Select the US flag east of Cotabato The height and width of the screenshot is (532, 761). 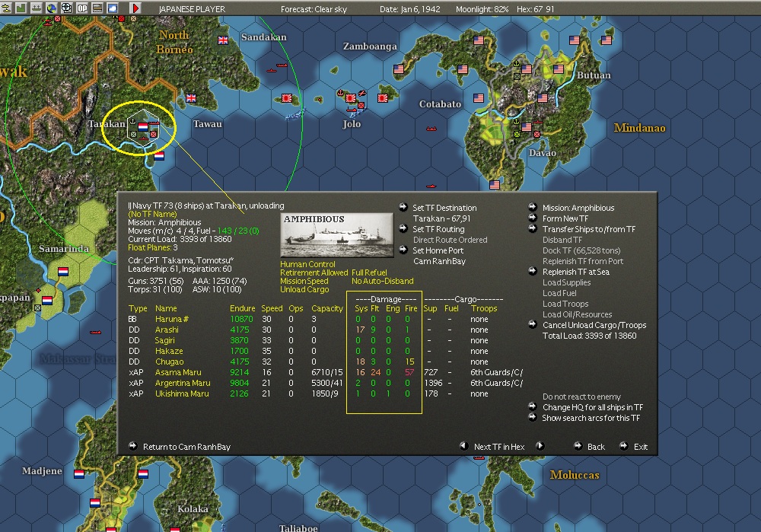(479, 98)
